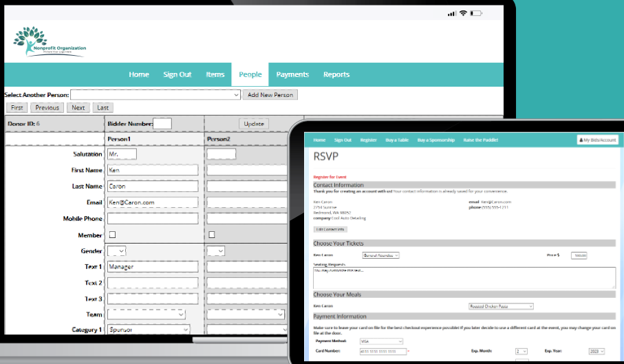Click Raise the Paddle! in tablet menu
This screenshot has width=624, height=364.
[x=480, y=140]
